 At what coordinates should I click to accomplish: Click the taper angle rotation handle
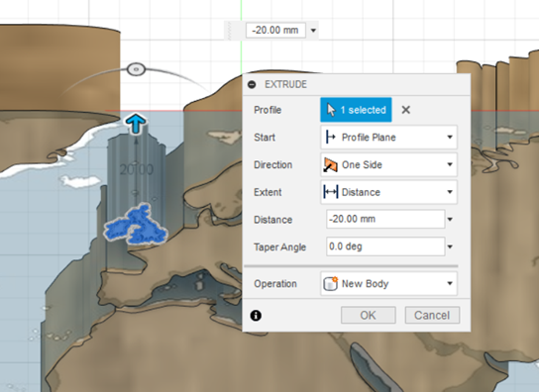tap(136, 69)
